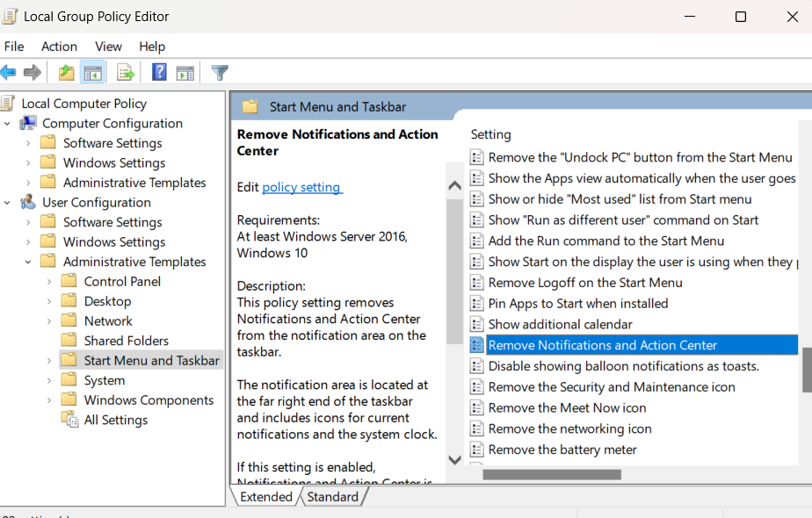Click policy icon beside Remove Logoff on Start Menu
Viewport: 812px width, 518px height.
476,283
